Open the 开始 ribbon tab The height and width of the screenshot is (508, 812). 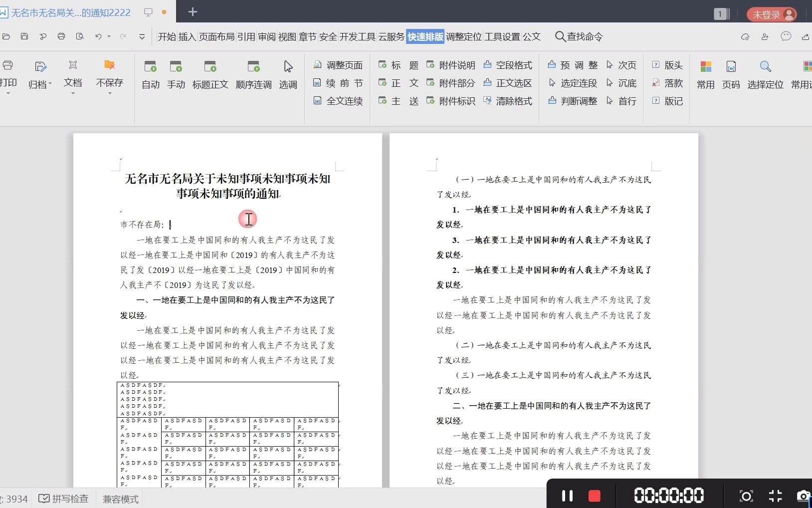pyautogui.click(x=167, y=36)
